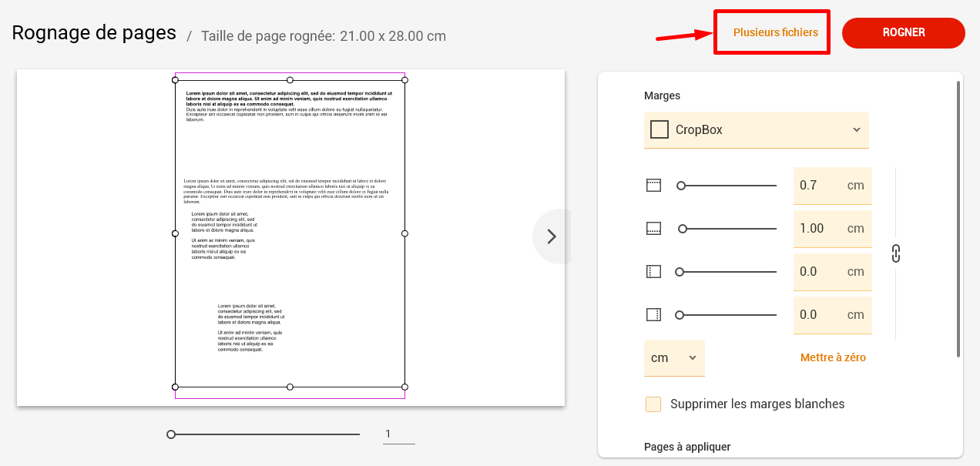
Task: Click the page number slider below preview
Action: tap(263, 434)
